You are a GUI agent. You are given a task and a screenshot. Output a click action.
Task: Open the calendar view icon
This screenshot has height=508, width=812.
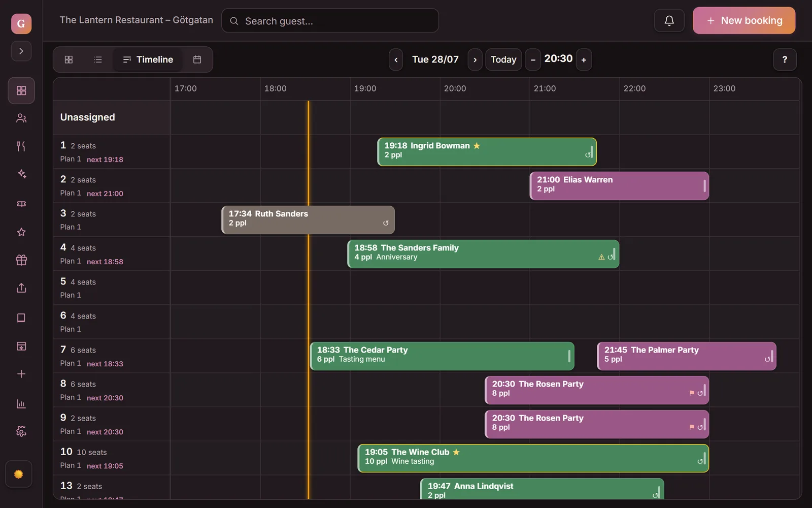pyautogui.click(x=197, y=59)
